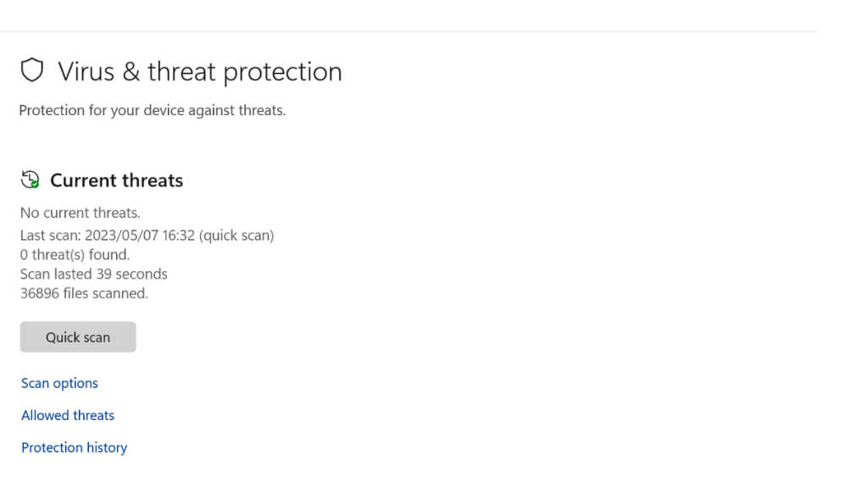Viewport: 868px width, 488px height.
Task: Click the 'Protection for your device' subtitle
Action: [x=152, y=110]
